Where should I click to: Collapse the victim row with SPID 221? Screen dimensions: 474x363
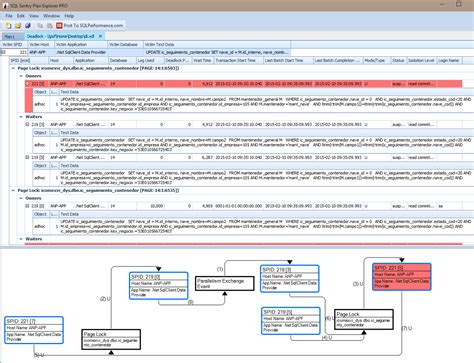tap(3, 52)
